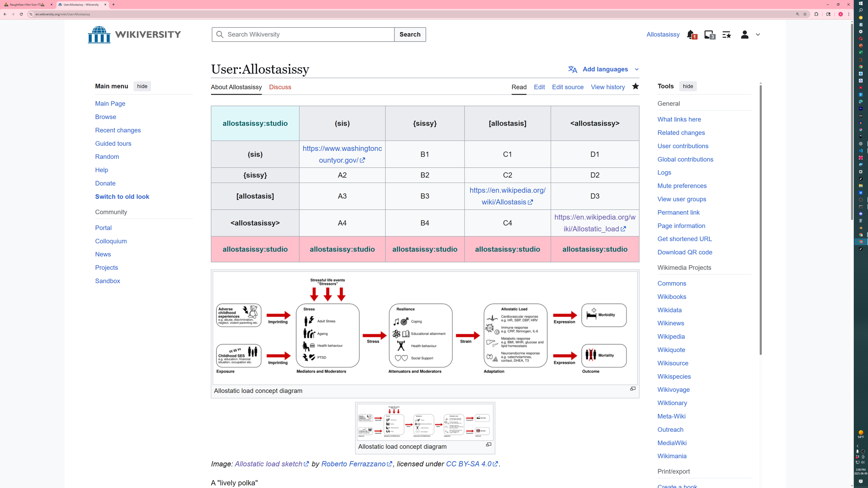Click the Tools panel scrollbar
The width and height of the screenshot is (868, 488).
pos(760,219)
